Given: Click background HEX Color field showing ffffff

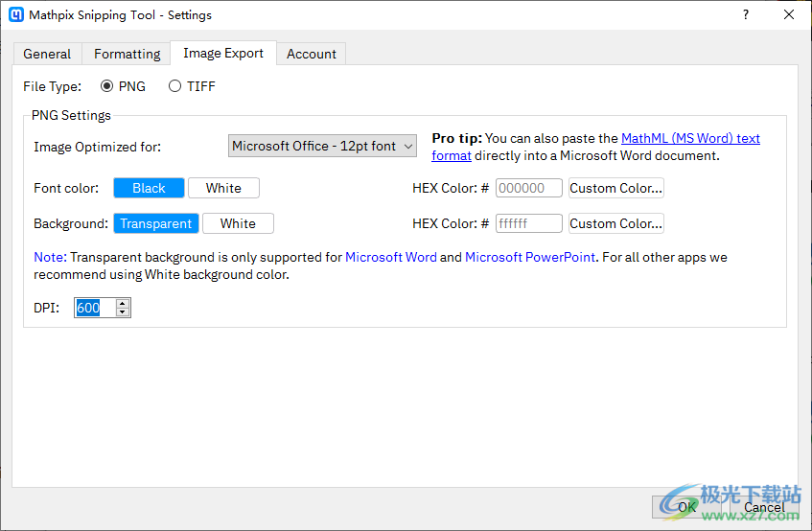Looking at the screenshot, I should click(x=529, y=223).
